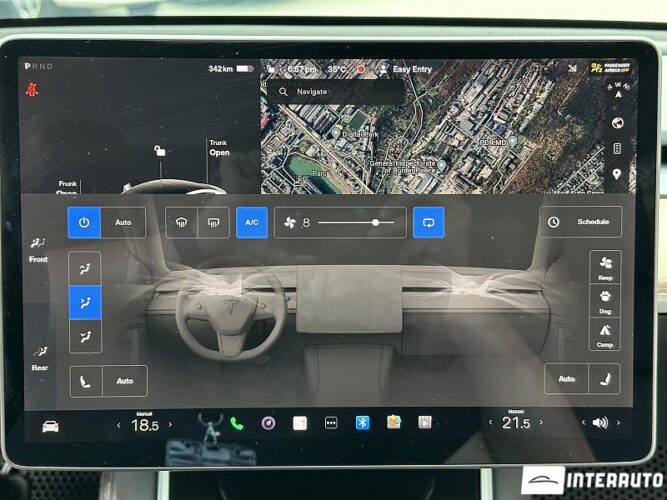The image size is (667, 500).
Task: Tap driver seat heater icon
Action: click(x=86, y=381)
